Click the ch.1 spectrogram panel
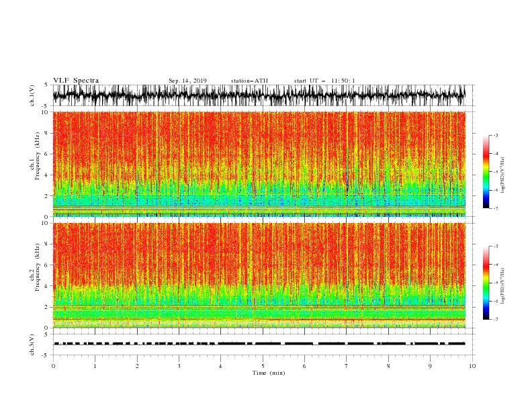 click(x=259, y=164)
